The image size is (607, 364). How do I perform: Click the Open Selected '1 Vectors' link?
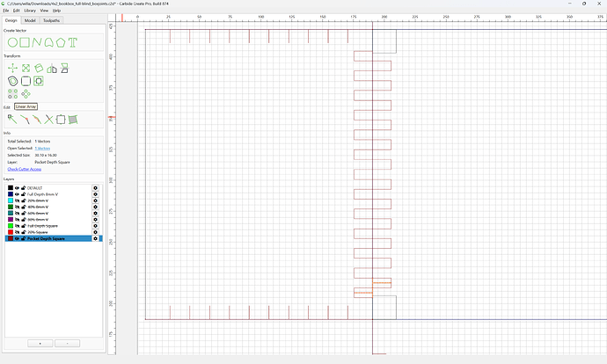(x=42, y=149)
